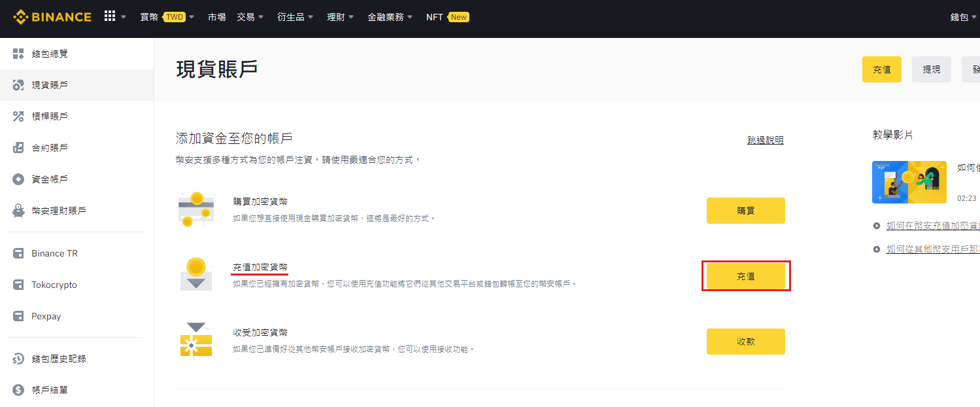The image size is (980, 407).
Task: Select 幣安理財賬戶 in the sidebar
Action: tap(77, 211)
